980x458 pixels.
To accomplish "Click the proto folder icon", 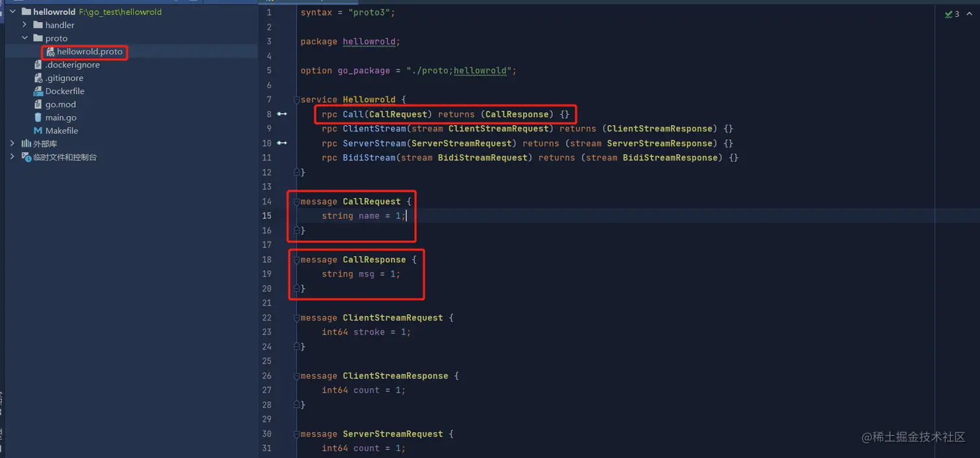I will click(38, 38).
